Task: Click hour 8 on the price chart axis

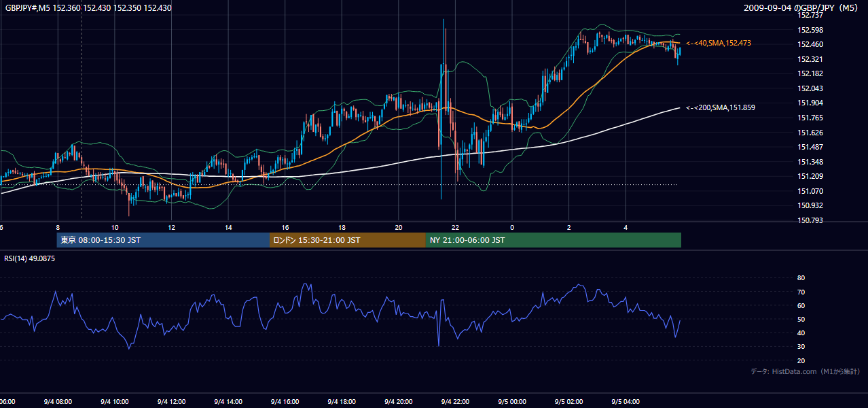Action: [58, 228]
